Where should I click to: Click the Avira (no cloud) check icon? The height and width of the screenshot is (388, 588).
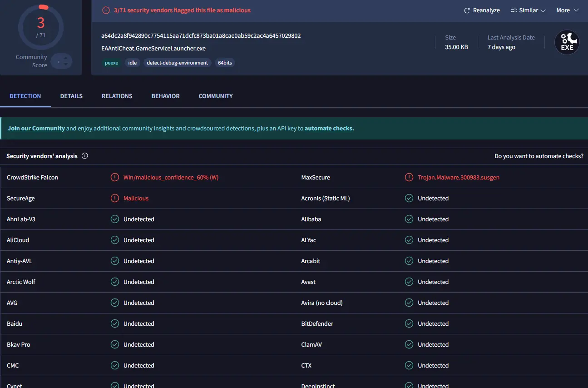[409, 303]
